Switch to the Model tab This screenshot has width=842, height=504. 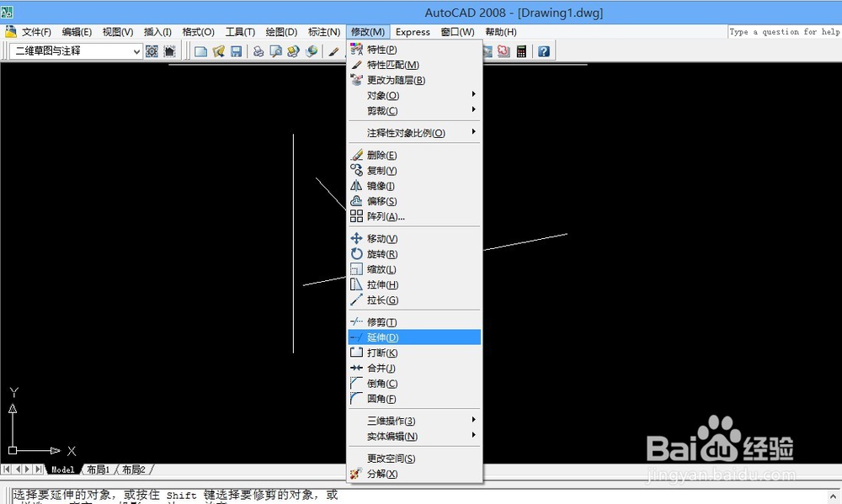click(x=63, y=470)
